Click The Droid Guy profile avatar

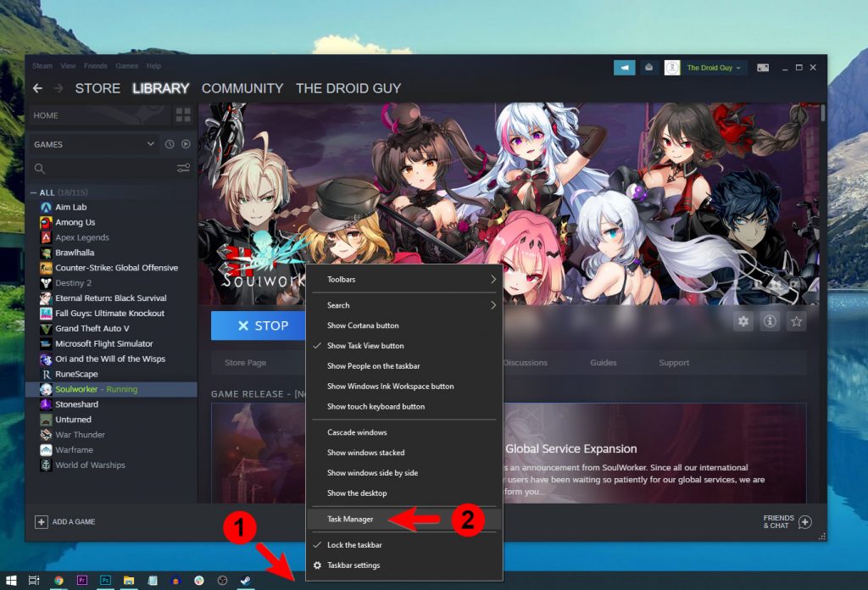pyautogui.click(x=672, y=68)
